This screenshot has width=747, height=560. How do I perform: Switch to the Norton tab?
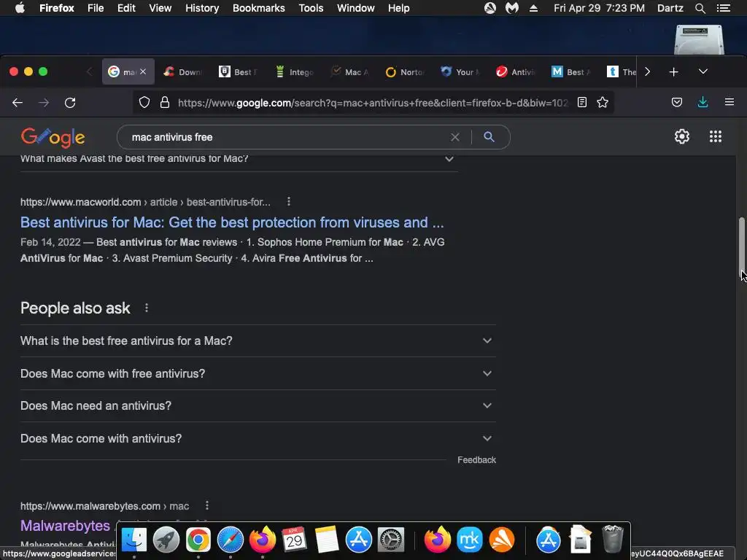click(x=406, y=72)
